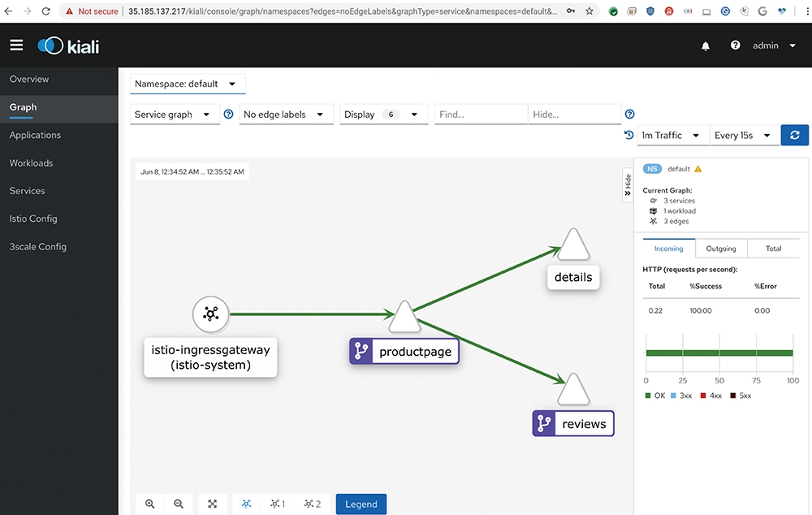Click the Kiali logo
The width and height of the screenshot is (812, 515).
[x=68, y=46]
